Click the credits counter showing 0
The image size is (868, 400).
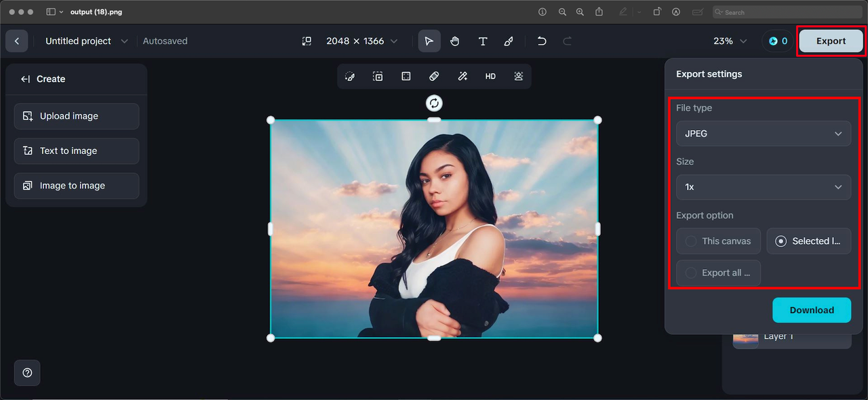point(778,41)
